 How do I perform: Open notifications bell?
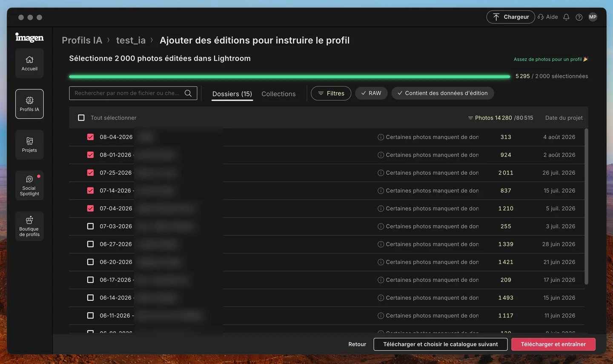click(x=566, y=17)
